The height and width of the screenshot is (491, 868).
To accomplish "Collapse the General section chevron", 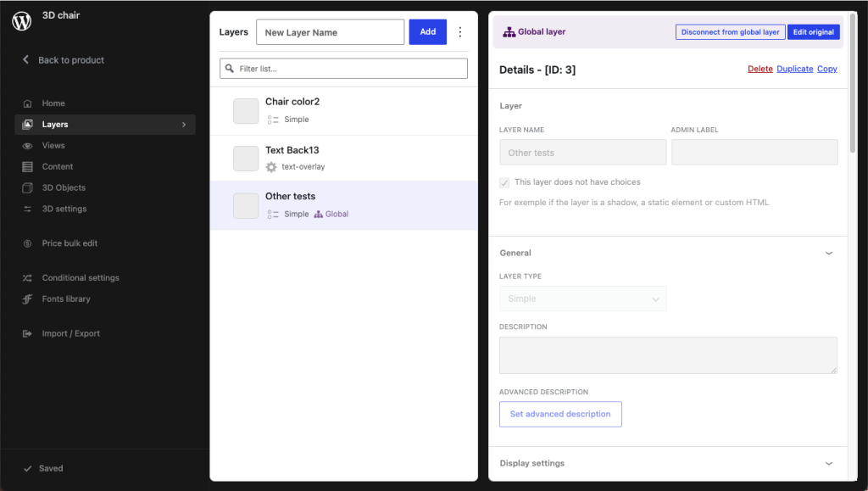I will (829, 254).
